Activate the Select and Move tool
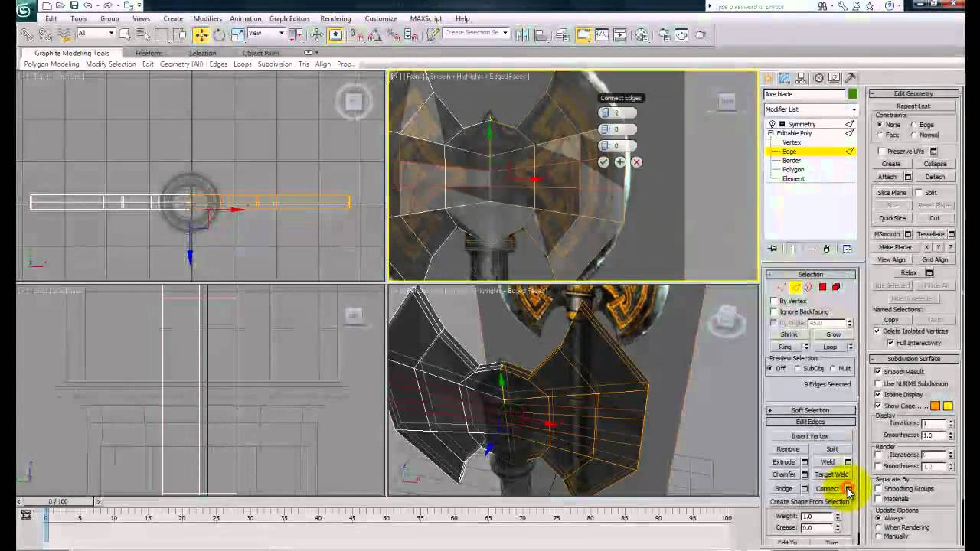The width and height of the screenshot is (980, 551). pyautogui.click(x=201, y=34)
